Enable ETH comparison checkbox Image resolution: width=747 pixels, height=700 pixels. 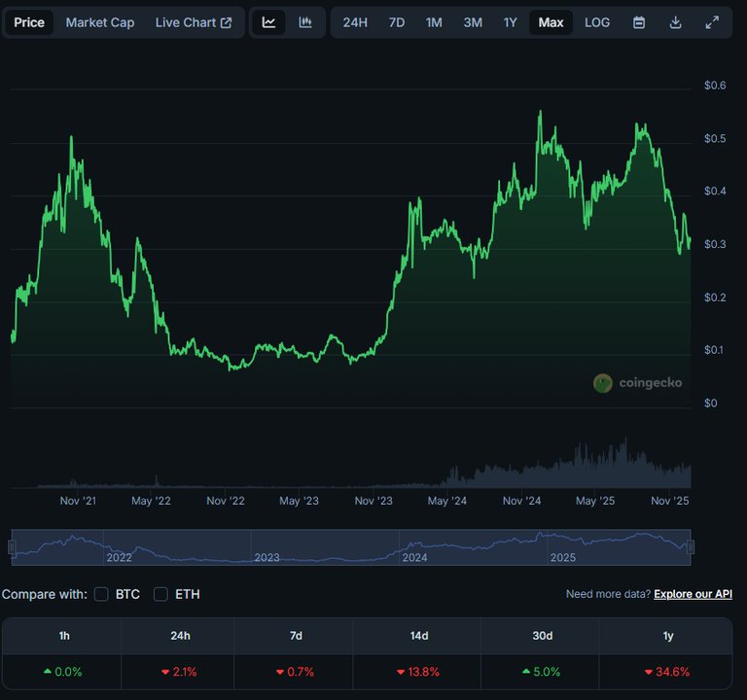click(x=161, y=594)
